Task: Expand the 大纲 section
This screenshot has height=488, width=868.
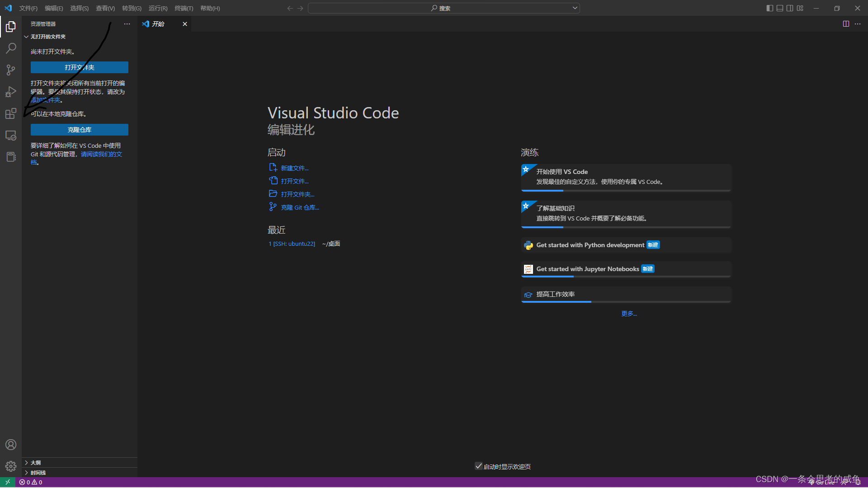Action: [x=80, y=463]
